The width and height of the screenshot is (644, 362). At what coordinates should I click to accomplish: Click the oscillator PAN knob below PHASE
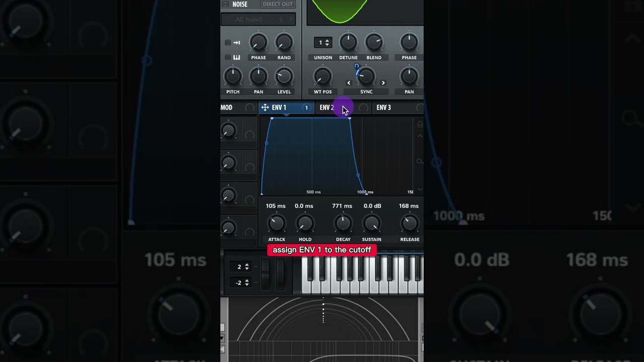point(409,76)
